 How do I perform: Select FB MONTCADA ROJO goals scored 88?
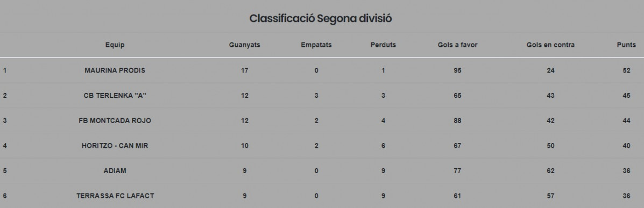click(457, 120)
